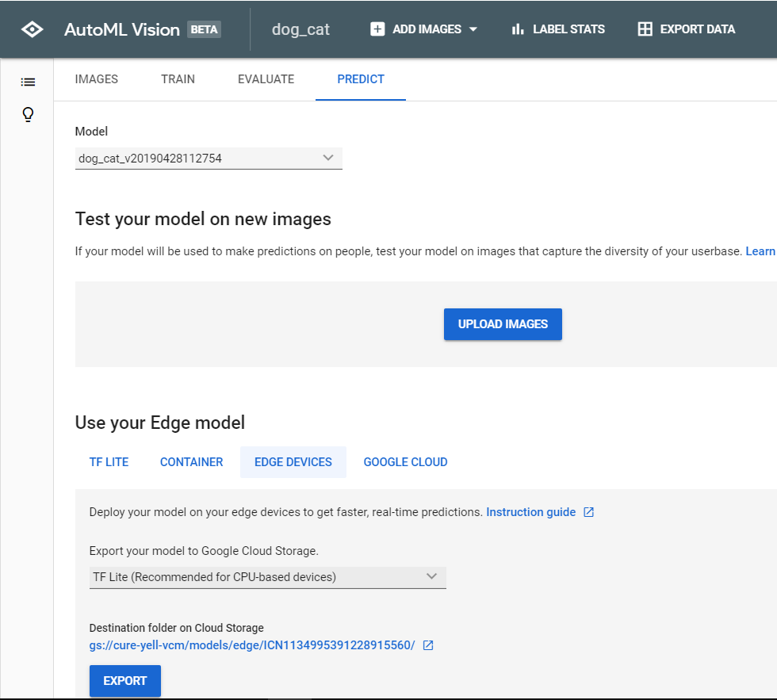The image size is (777, 700).
Task: Open the gs://cure-yell-vcm destination folder link
Action: pyautogui.click(x=252, y=645)
